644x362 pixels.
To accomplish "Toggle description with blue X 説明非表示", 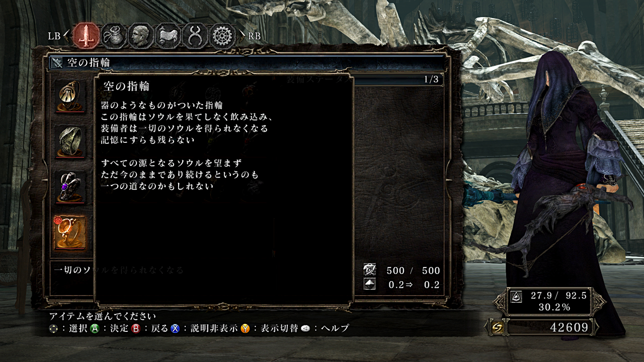I will tap(175, 329).
